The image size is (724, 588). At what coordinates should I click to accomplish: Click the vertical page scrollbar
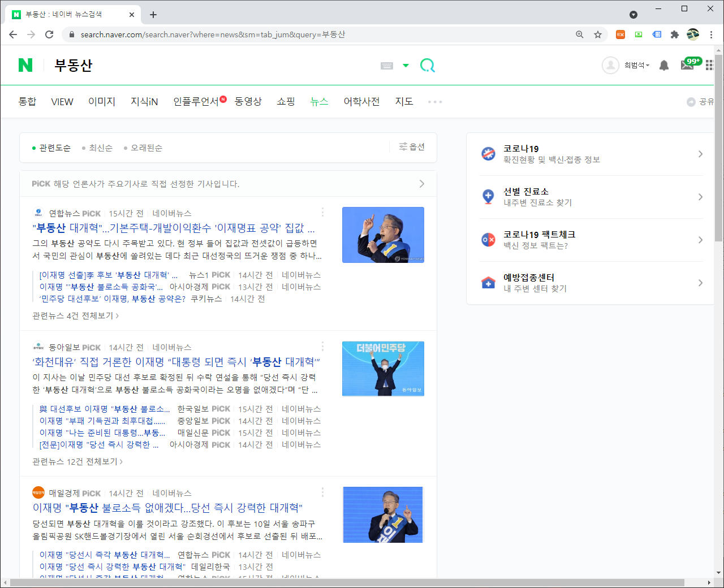click(718, 147)
